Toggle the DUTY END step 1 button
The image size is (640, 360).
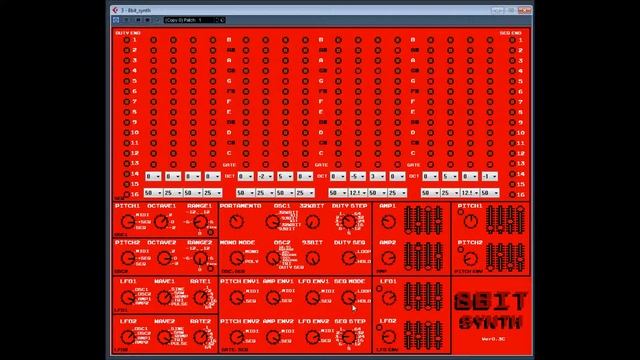coord(127,40)
